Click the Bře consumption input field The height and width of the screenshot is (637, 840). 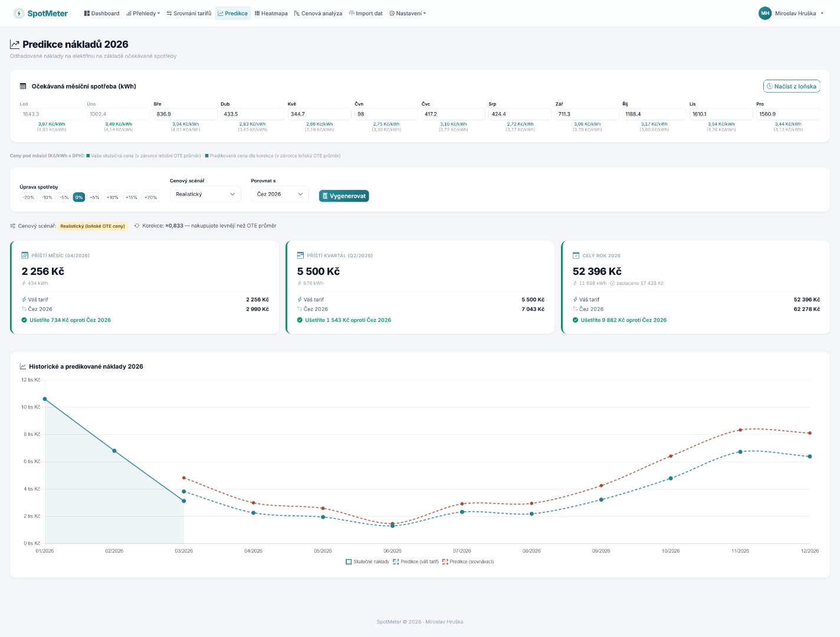point(185,114)
